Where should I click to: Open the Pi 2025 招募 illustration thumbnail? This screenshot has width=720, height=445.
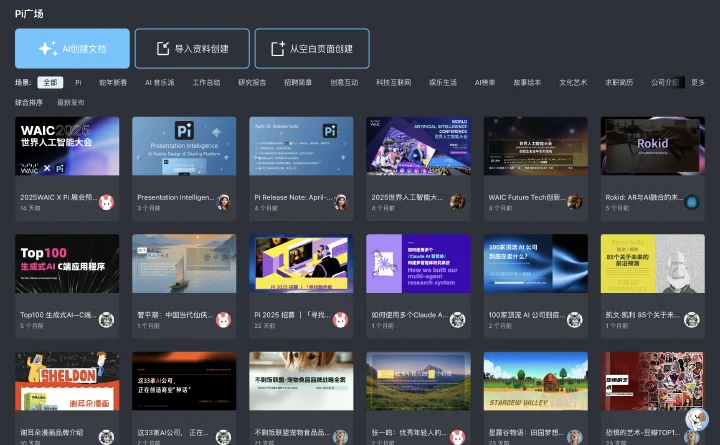click(x=301, y=264)
